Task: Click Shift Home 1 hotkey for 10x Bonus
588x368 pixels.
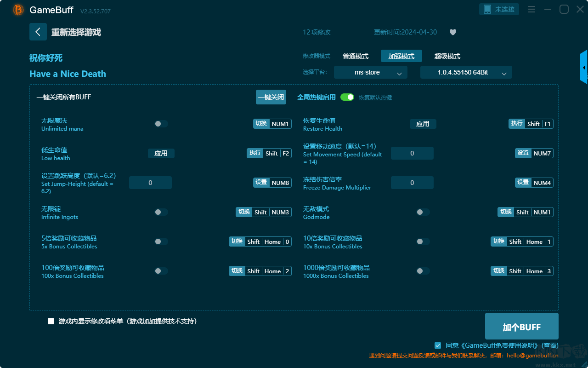Action: (x=522, y=241)
